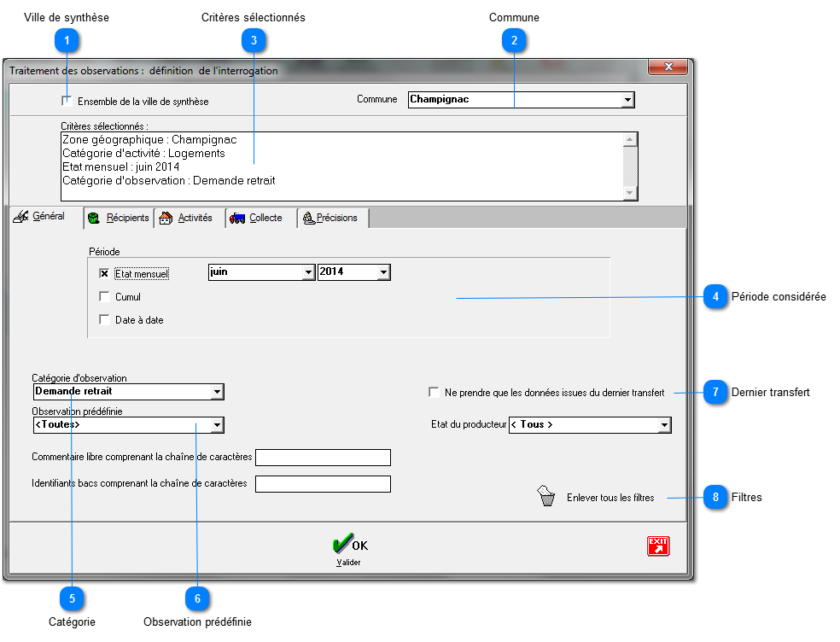The image size is (840, 642).
Task: Switch to the Général tab
Action: 41,218
